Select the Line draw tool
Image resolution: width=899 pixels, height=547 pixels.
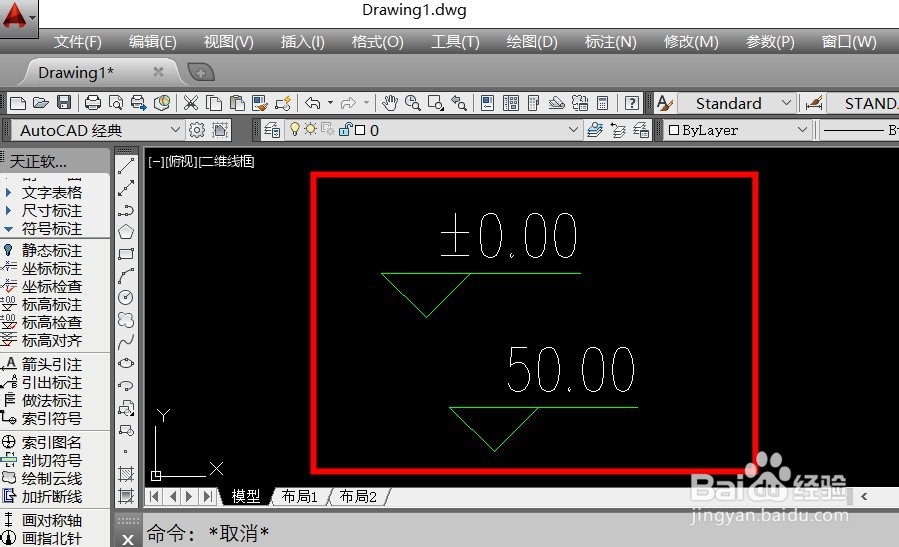[x=126, y=166]
